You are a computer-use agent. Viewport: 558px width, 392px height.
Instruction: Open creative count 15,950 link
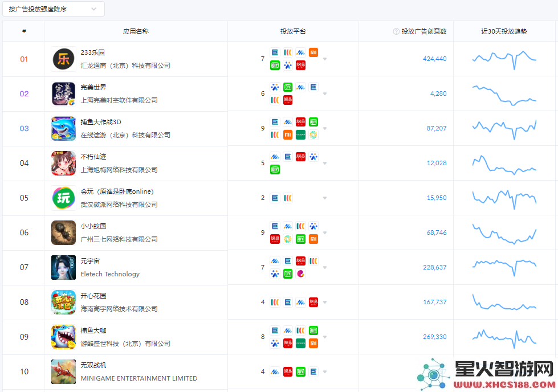437,198
